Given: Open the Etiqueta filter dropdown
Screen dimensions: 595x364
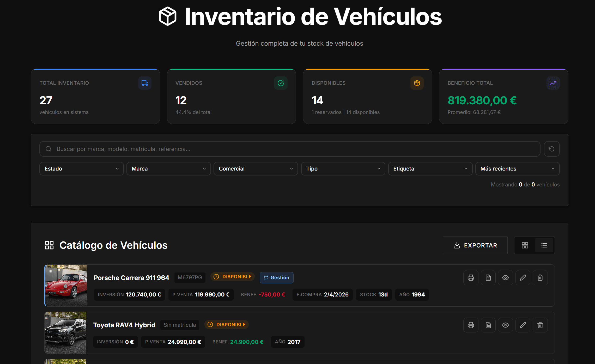Looking at the screenshot, I should pyautogui.click(x=430, y=169).
